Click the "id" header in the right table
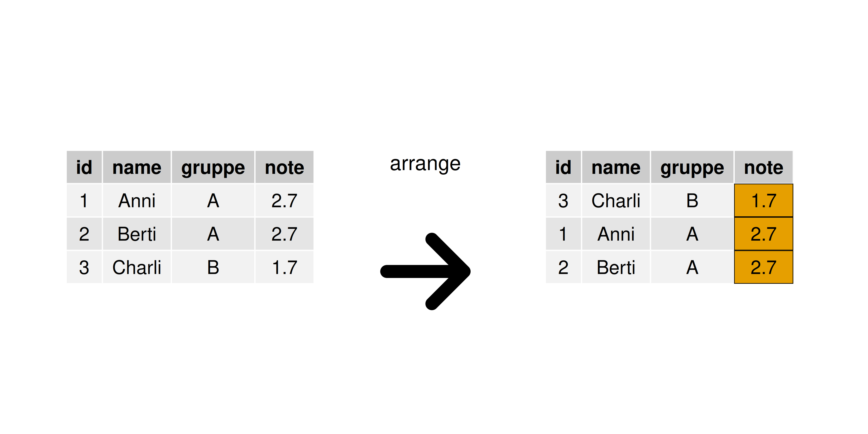The width and height of the screenshot is (868, 434). coord(563,167)
